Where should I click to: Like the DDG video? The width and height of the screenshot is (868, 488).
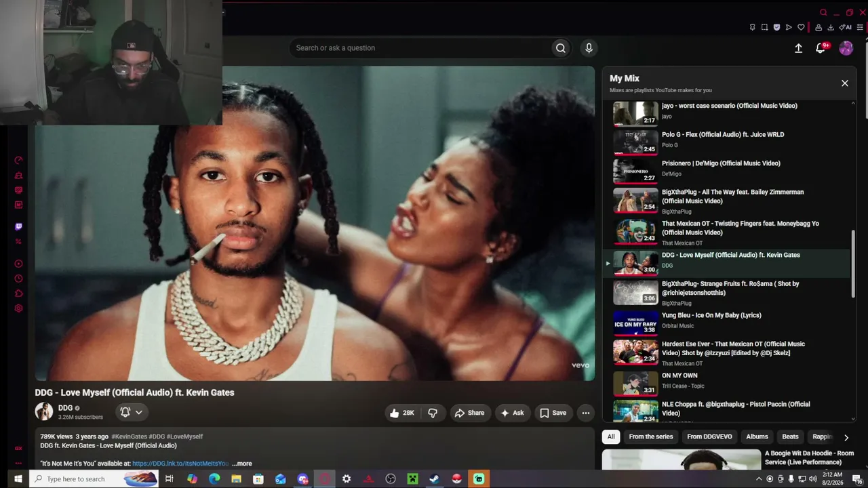pyautogui.click(x=402, y=413)
